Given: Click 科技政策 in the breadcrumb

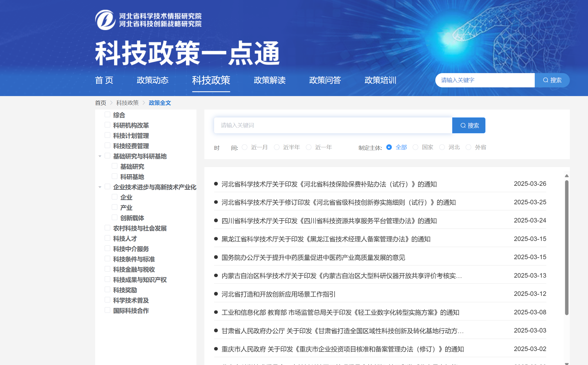Looking at the screenshot, I should click(x=127, y=103).
